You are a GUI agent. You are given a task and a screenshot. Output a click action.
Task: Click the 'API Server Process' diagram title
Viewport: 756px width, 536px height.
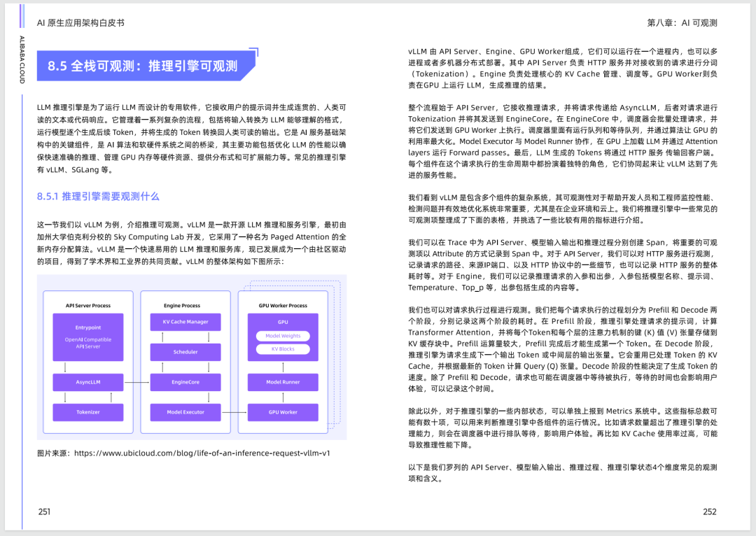pyautogui.click(x=87, y=306)
